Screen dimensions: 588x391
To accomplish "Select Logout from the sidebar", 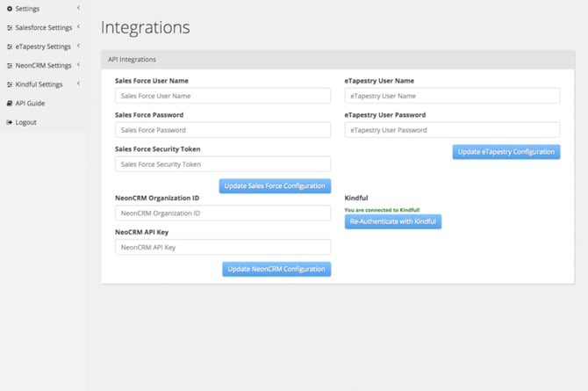I will [x=43, y=122].
